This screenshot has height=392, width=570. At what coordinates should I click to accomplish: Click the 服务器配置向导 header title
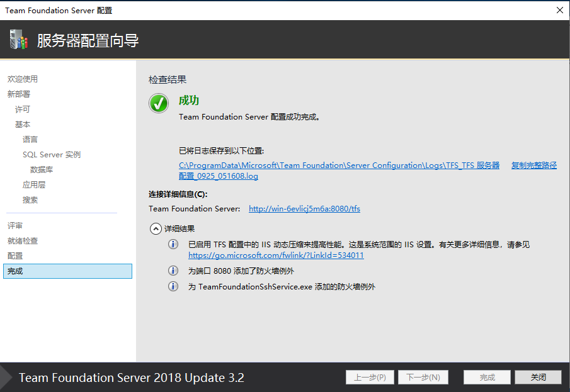click(88, 40)
